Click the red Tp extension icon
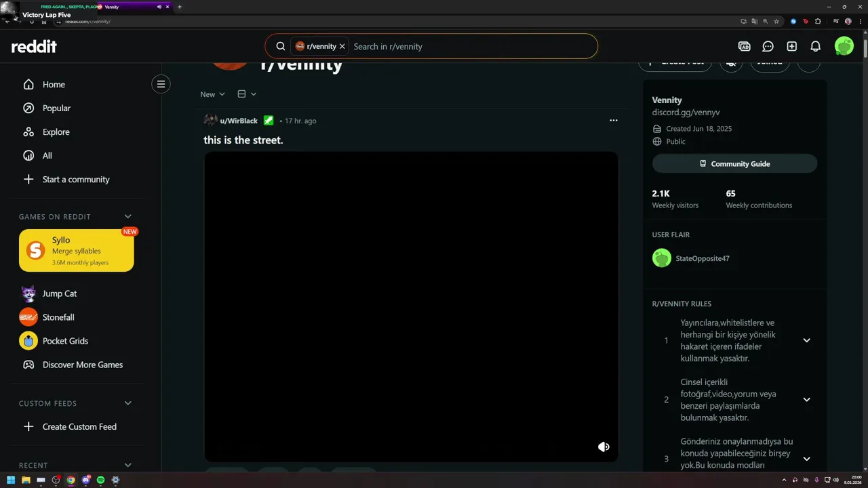 [x=806, y=21]
